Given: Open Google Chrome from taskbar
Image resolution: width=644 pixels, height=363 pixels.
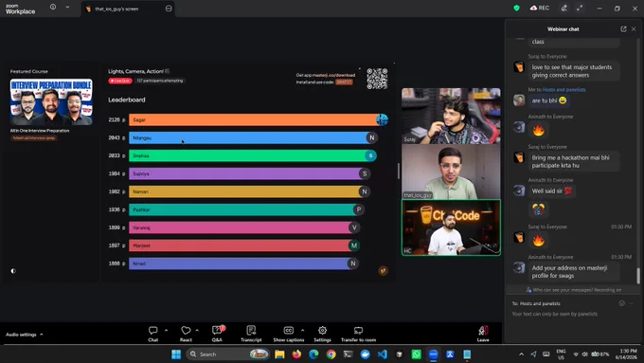Looking at the screenshot, I should 331,354.
